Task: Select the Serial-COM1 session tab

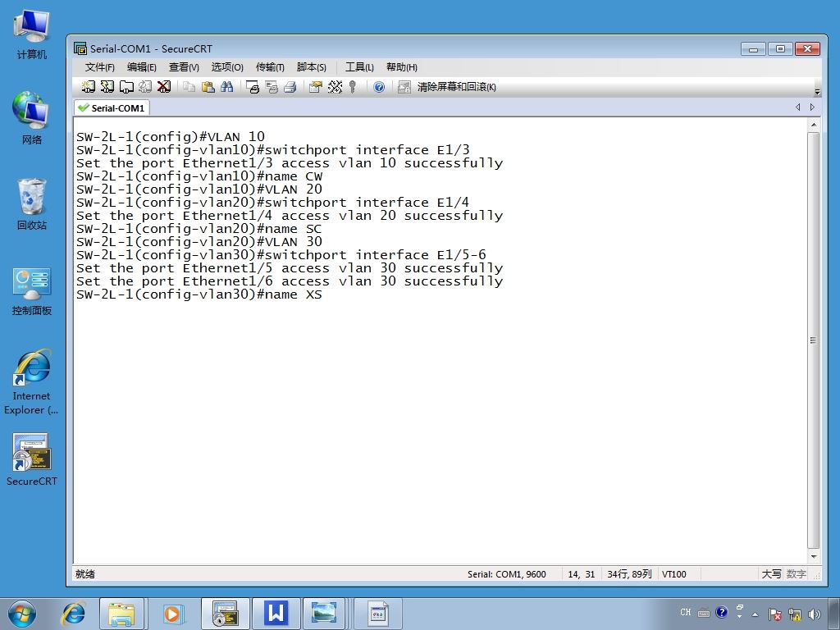Action: click(112, 107)
